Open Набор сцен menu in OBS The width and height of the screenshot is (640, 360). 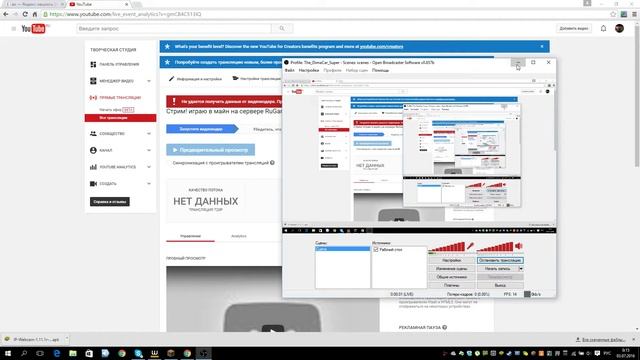point(357,70)
